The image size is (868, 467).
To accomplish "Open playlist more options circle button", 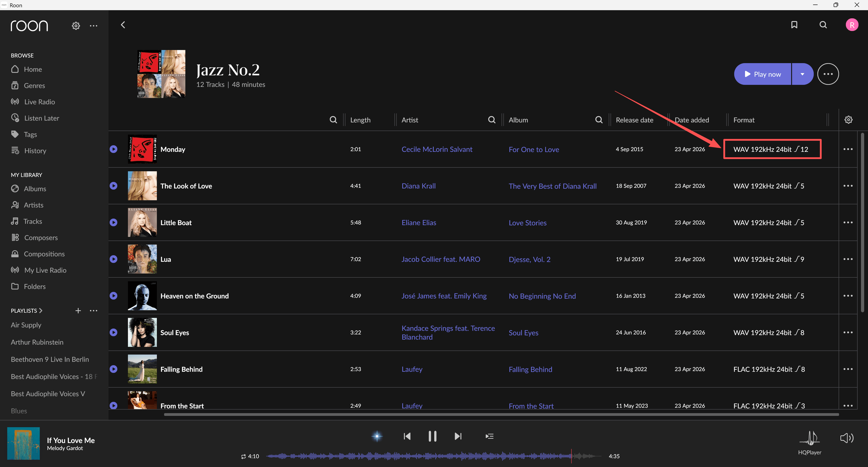I will [x=828, y=74].
